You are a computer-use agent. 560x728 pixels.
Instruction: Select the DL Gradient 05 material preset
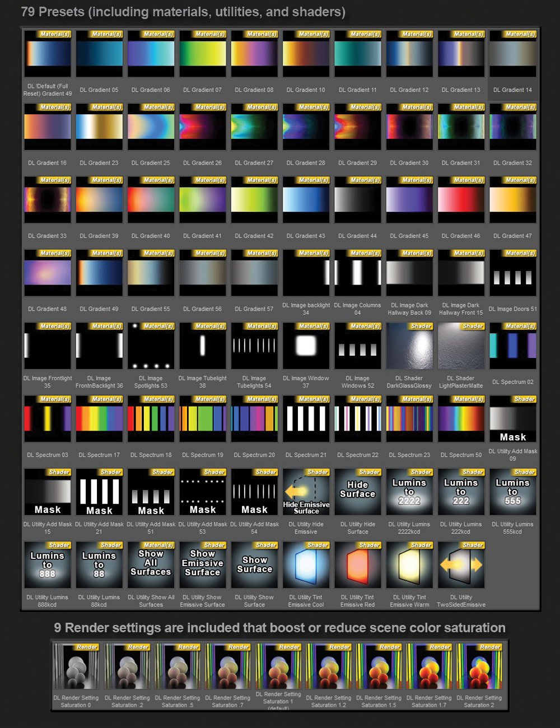pos(99,54)
